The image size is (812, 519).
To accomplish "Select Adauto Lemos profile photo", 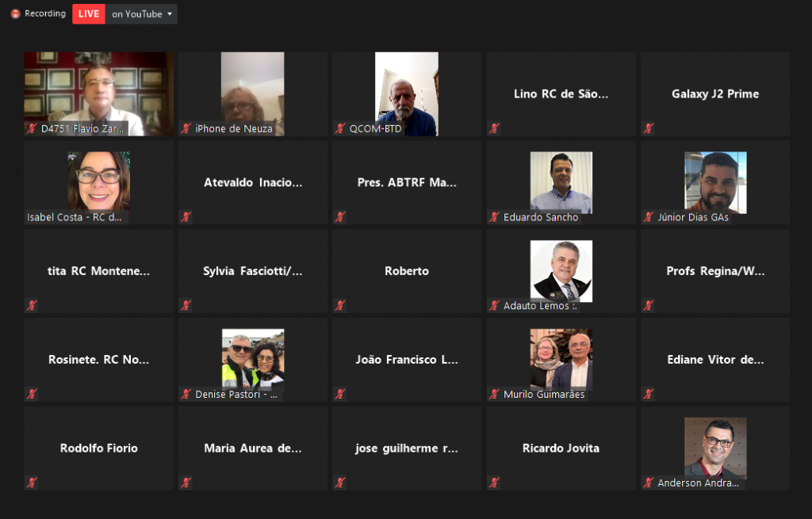I will click(x=561, y=271).
